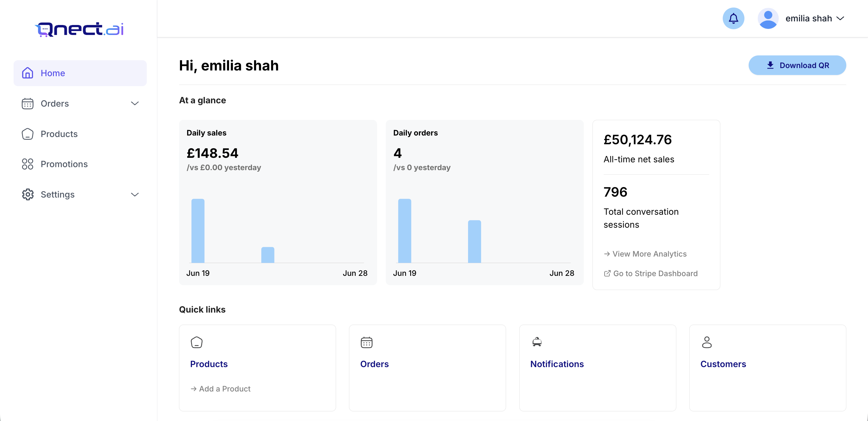The width and height of the screenshot is (868, 421).
Task: Click the short second Daily sales bar
Action: (x=268, y=255)
